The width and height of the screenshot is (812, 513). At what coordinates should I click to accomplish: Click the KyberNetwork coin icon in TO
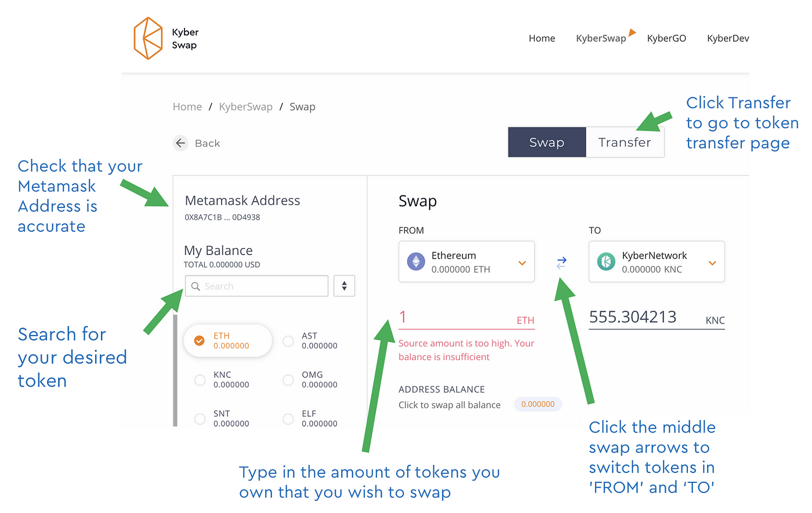606,262
